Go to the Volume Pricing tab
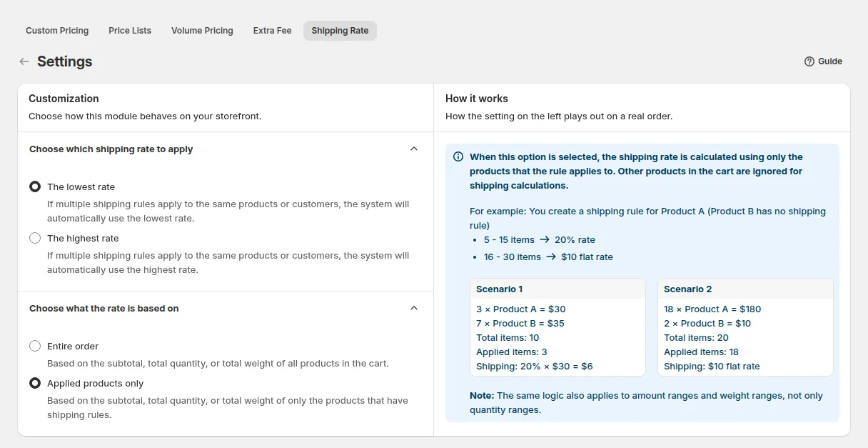Viewport: 868px width, 448px height. (x=202, y=31)
